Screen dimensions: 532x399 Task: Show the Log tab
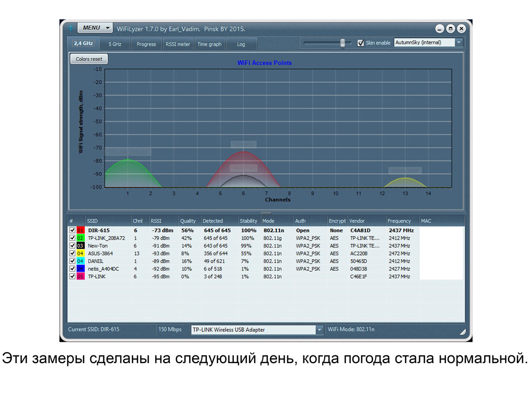click(x=241, y=44)
